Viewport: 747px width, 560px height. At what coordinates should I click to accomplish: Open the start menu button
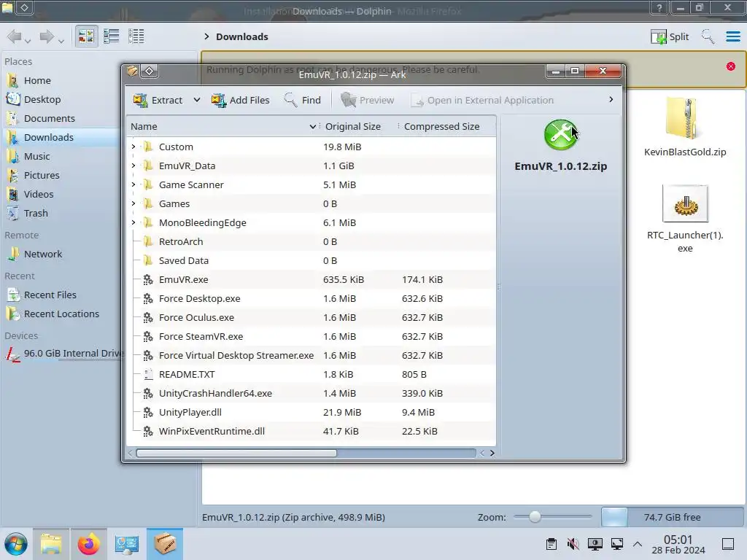[16, 544]
